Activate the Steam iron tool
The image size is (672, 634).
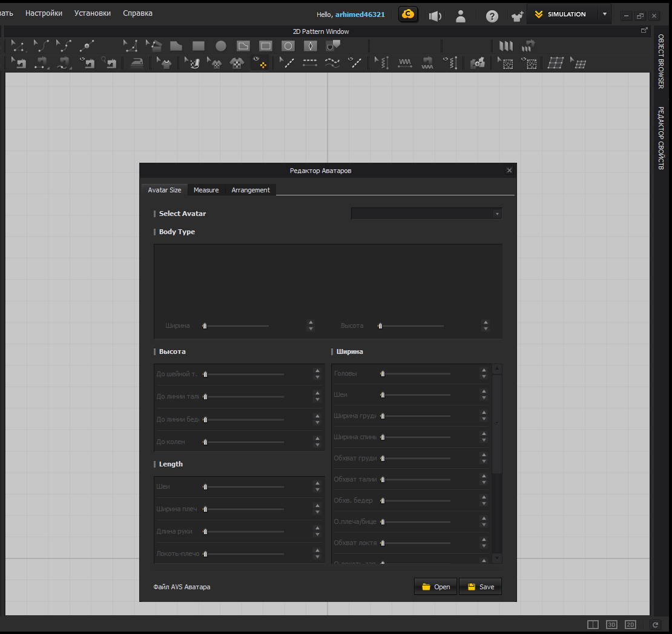click(137, 63)
